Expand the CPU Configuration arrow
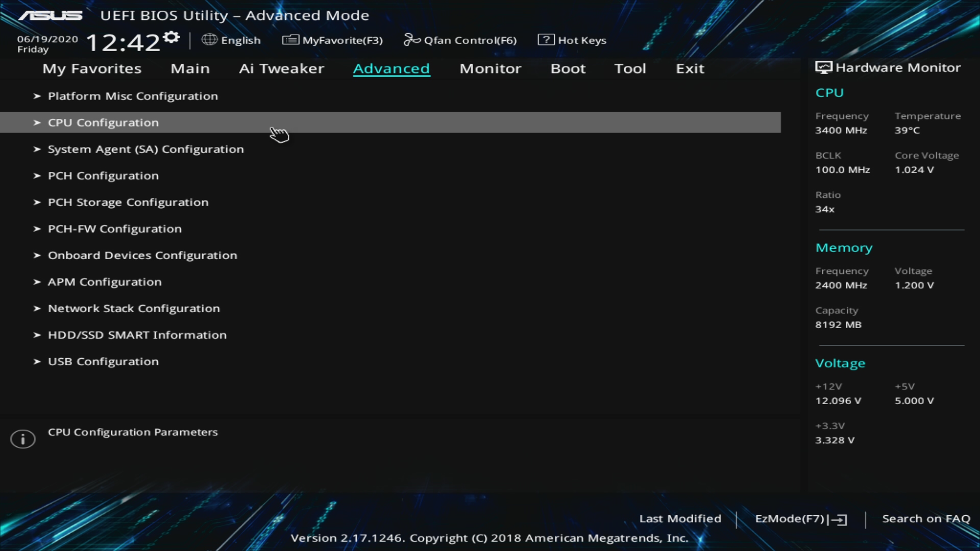Image resolution: width=980 pixels, height=551 pixels. [37, 122]
